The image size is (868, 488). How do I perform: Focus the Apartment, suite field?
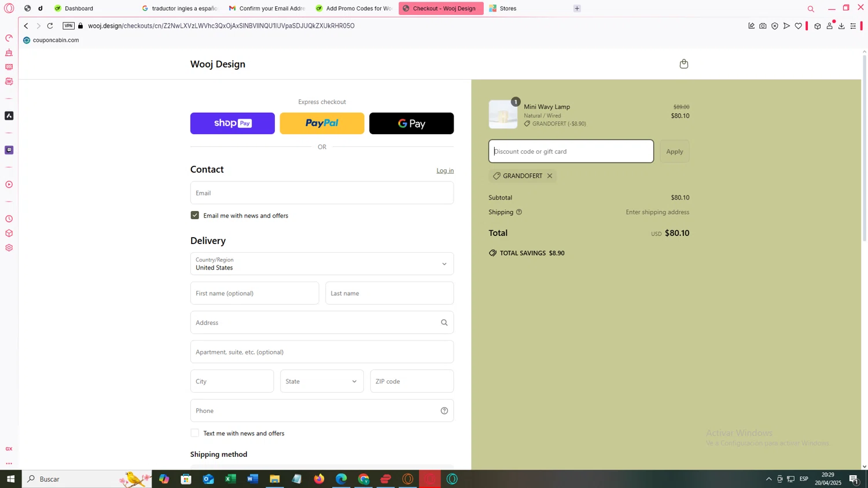point(322,352)
